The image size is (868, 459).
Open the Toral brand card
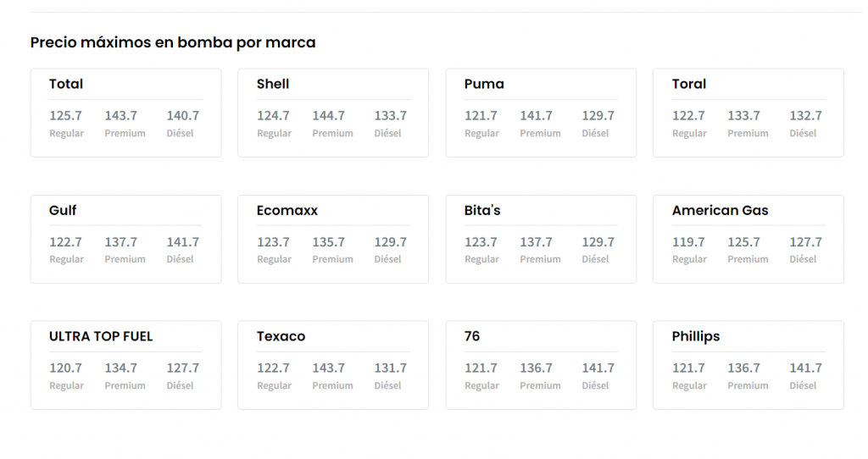tap(689, 84)
